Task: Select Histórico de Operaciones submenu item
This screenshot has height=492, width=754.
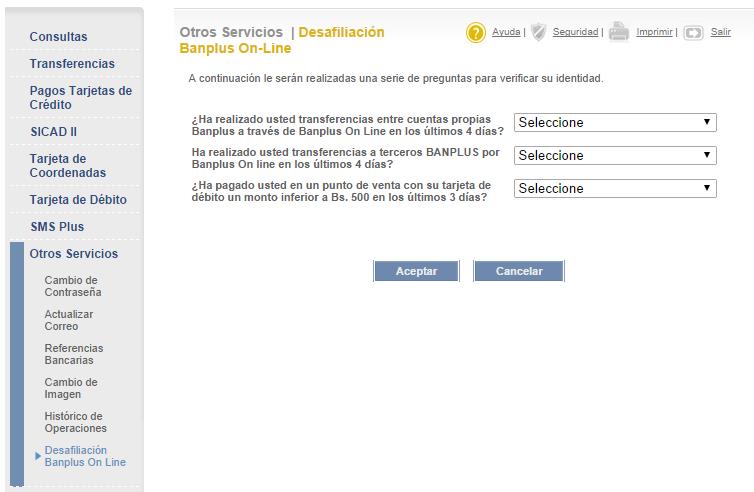Action: coord(75,422)
